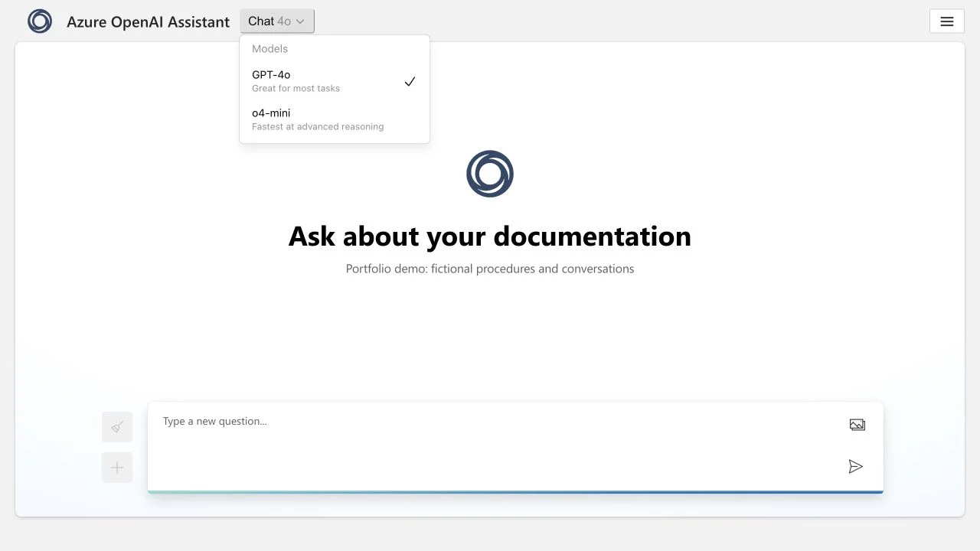Screen dimensions: 980x551
Task: Click the plus new chat icon
Action: click(x=117, y=468)
